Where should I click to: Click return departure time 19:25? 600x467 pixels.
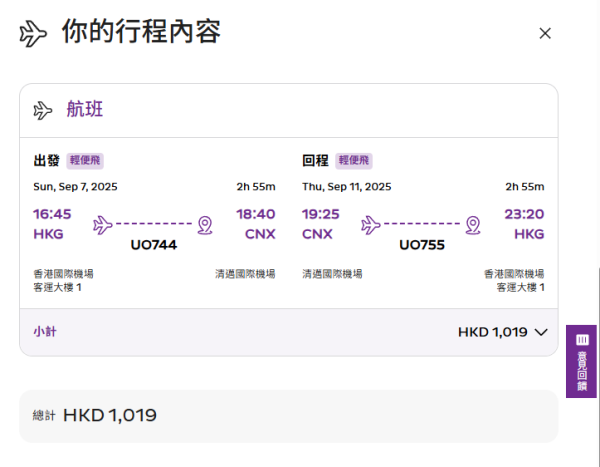click(x=321, y=214)
